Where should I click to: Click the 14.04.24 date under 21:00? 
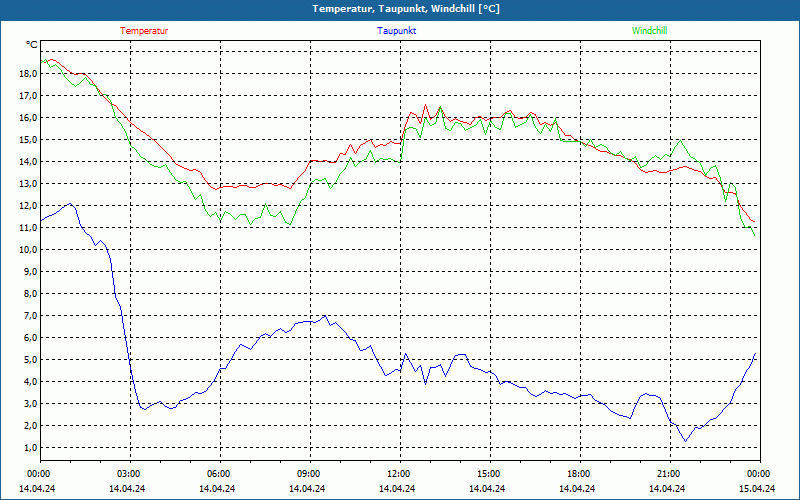[x=667, y=488]
